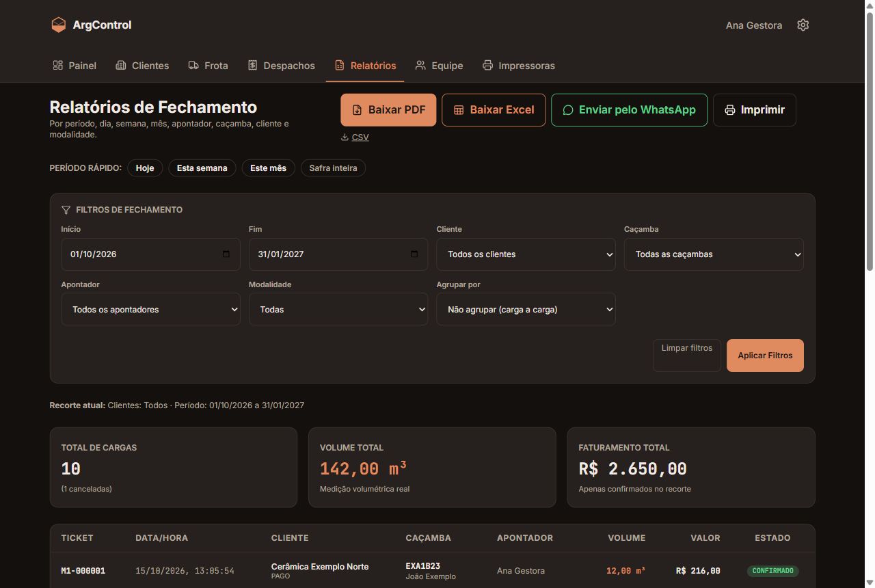Screen dimensions: 875x588
Task: Open the Apontador dropdown
Action: tap(150, 310)
